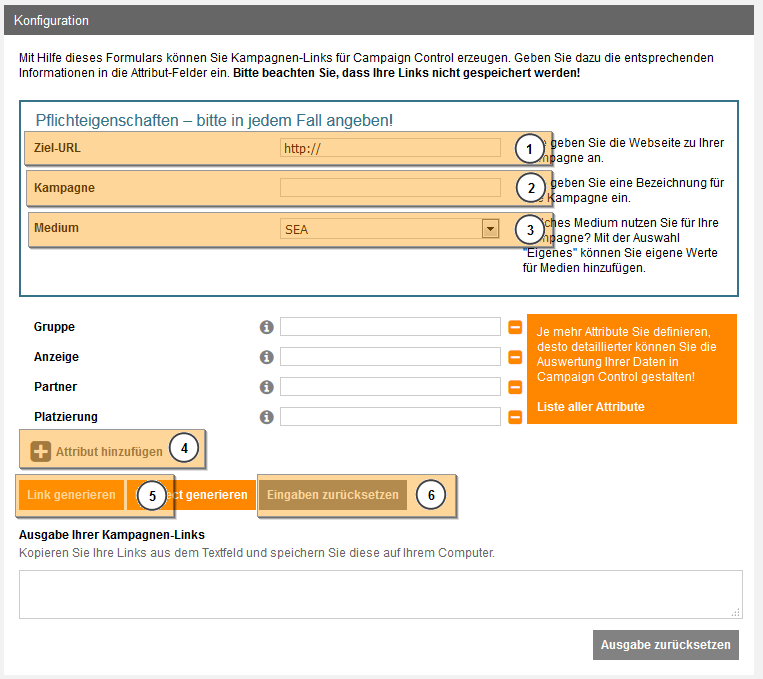
Task: Remove the Anzeige attribute with minus icon
Action: [x=515, y=357]
